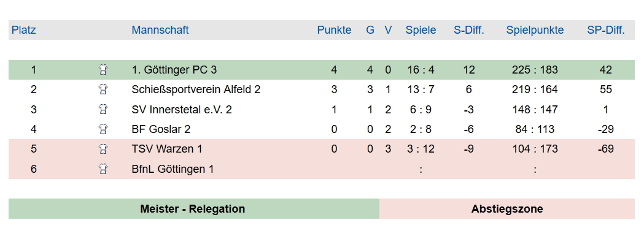Click the S-Diff. column header
This screenshot has width=644, height=231.
(x=469, y=30)
